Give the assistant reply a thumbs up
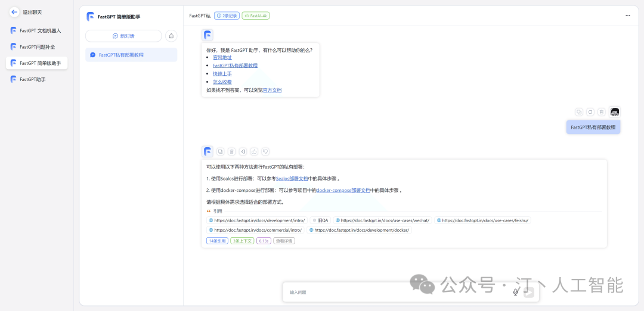644x311 pixels. coord(254,152)
